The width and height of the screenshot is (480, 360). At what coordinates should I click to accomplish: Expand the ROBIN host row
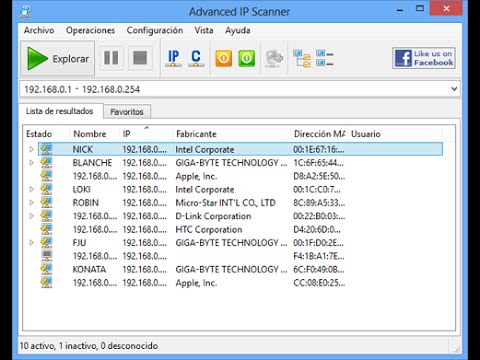tap(31, 203)
